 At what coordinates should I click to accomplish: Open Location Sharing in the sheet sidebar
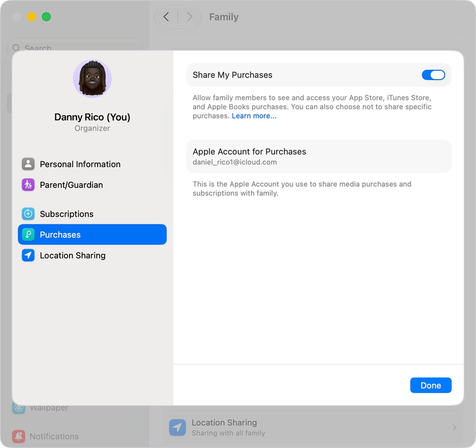(92, 255)
